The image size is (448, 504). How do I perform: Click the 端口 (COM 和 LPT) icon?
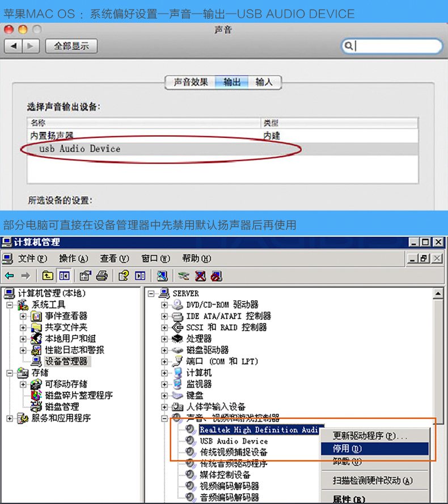(177, 362)
